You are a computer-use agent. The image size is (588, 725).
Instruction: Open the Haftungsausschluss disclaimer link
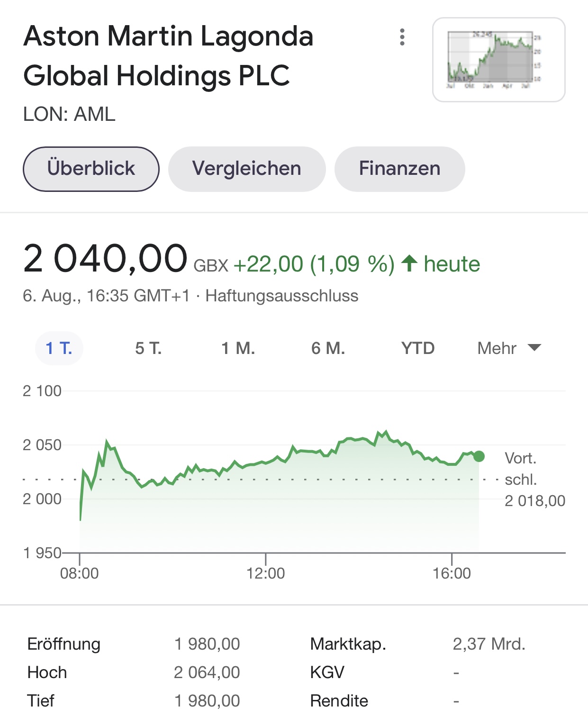[x=281, y=296]
